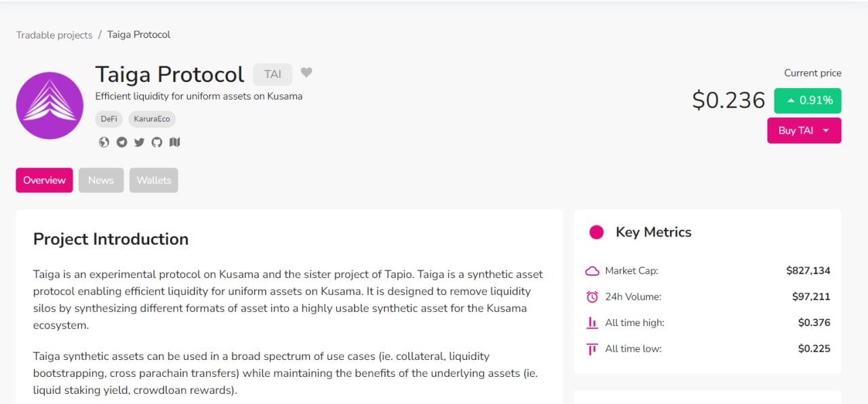Click the green 0.91% price change badge

pos(808,100)
